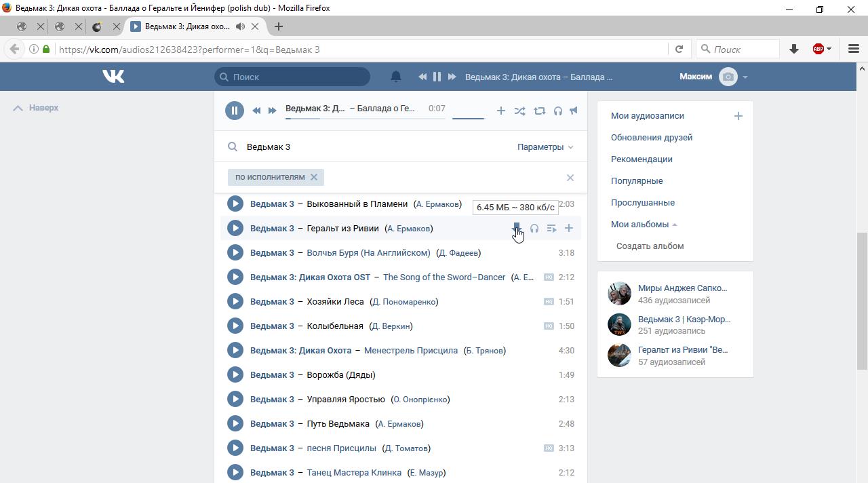Image resolution: width=868 pixels, height=483 pixels.
Task: Open a new Firefox tab
Action: click(x=279, y=26)
